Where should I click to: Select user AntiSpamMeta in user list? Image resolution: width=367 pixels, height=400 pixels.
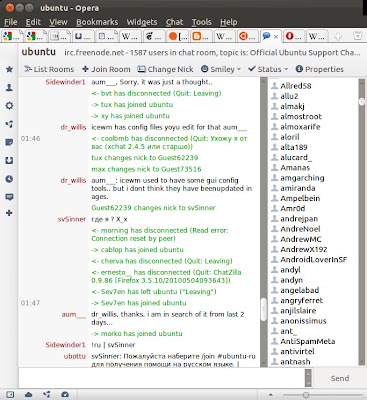pos(307,341)
